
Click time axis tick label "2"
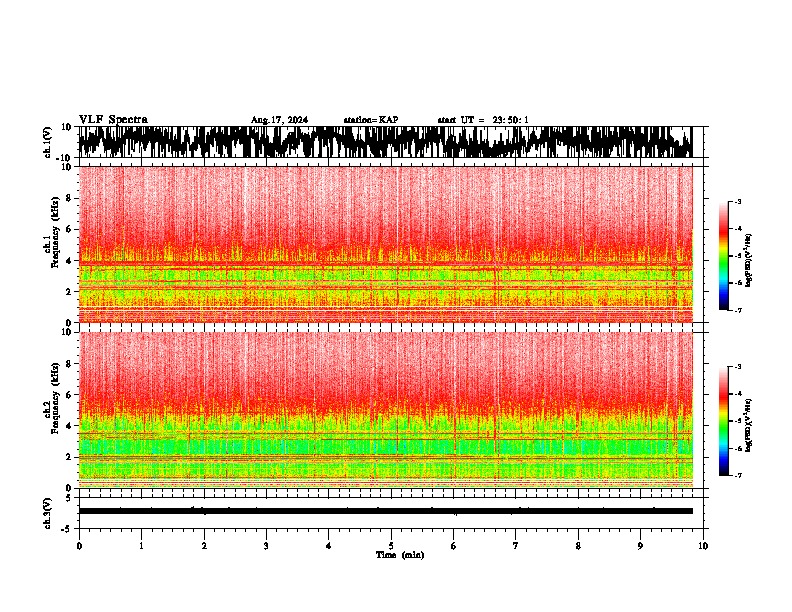click(x=204, y=546)
